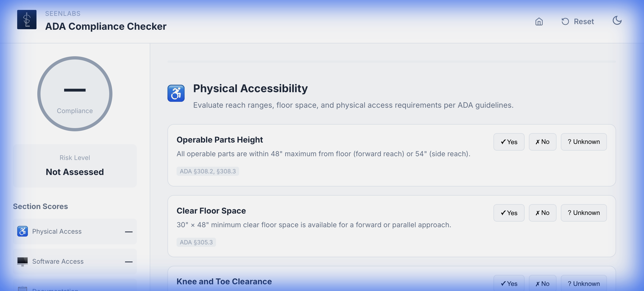Select Yes for Clear Floor Space
The height and width of the screenshot is (291, 644).
coord(509,213)
